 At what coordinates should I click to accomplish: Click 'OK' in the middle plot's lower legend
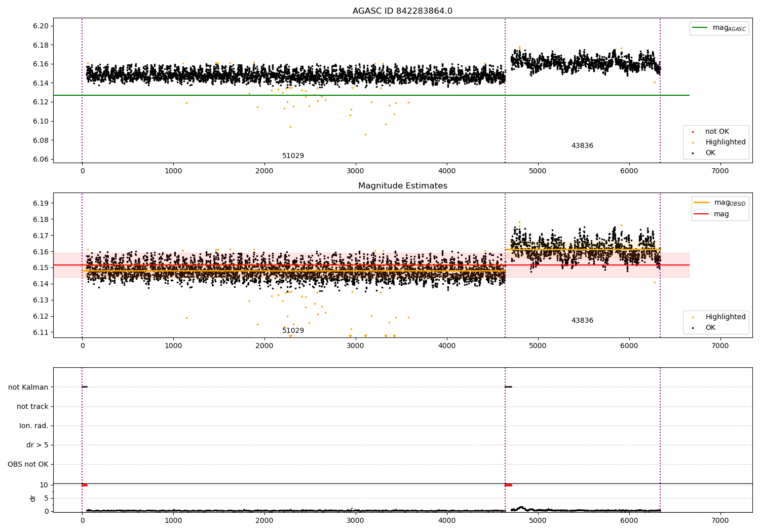(710, 328)
